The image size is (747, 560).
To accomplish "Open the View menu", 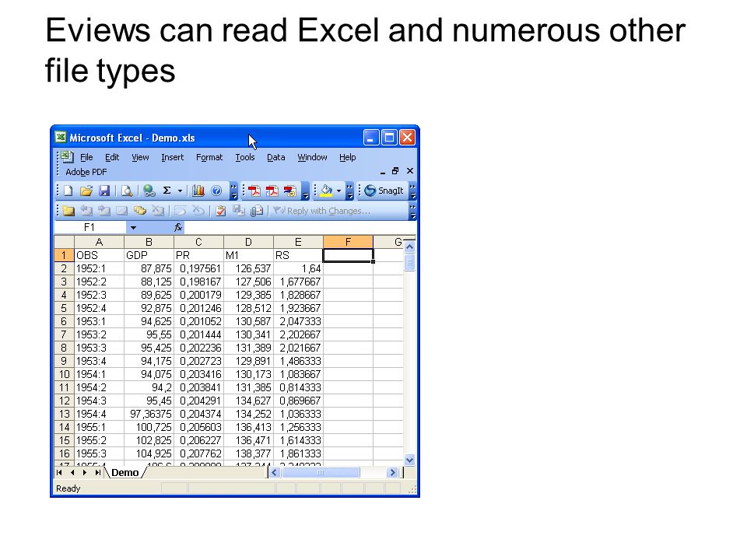I will (140, 157).
